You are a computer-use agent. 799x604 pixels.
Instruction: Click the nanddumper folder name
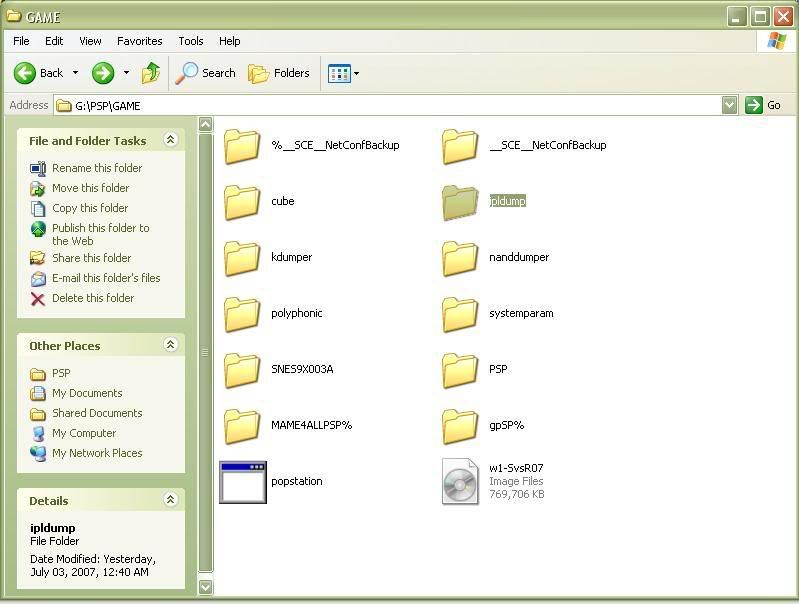pos(519,257)
